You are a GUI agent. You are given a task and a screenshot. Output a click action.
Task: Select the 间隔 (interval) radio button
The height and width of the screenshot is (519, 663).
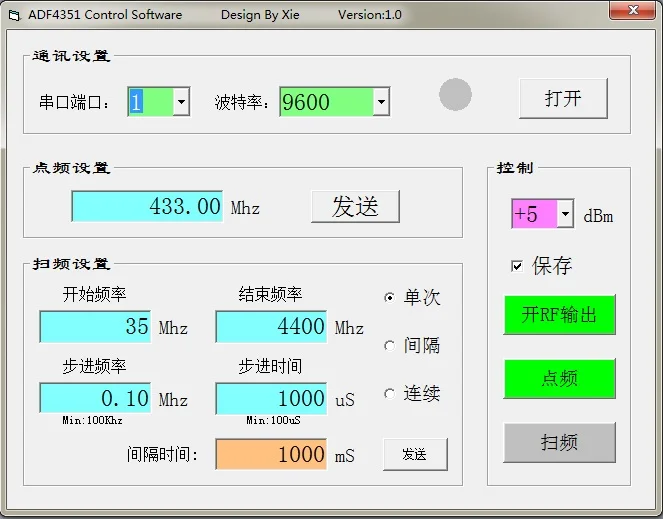[389, 346]
